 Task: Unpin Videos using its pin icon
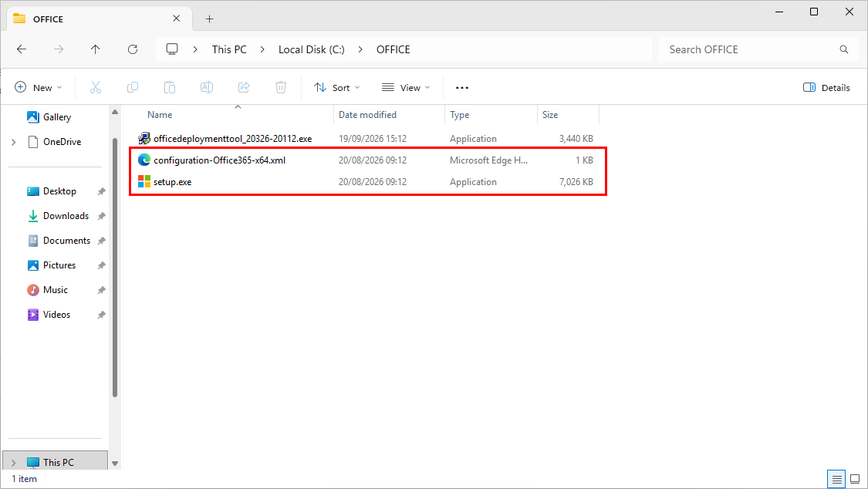click(101, 315)
